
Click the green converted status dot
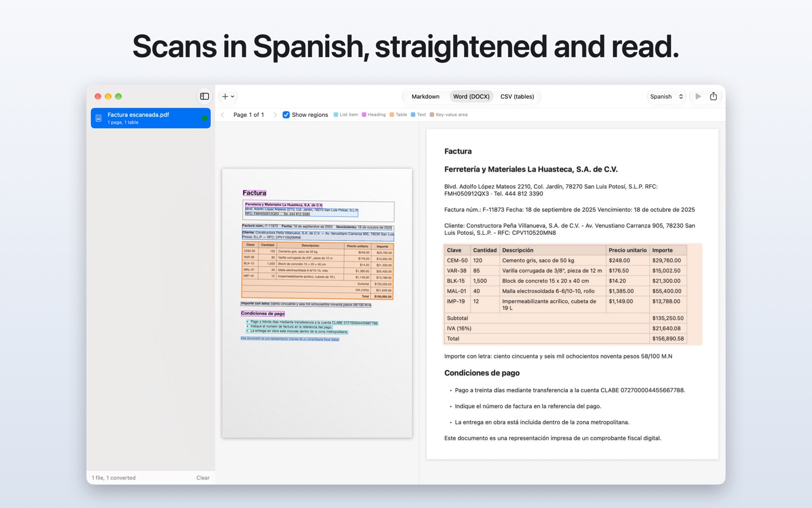[204, 118]
